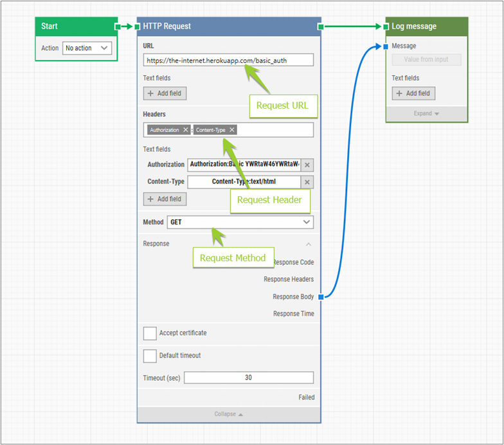Click the URL input field
The height and width of the screenshot is (445, 504).
point(228,60)
